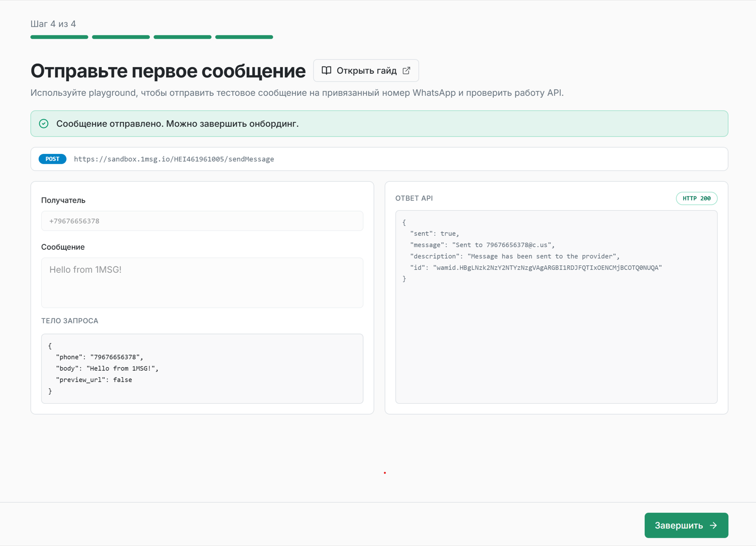Click the green success checkmark icon
Screen dimensions: 756x546
tap(44, 124)
